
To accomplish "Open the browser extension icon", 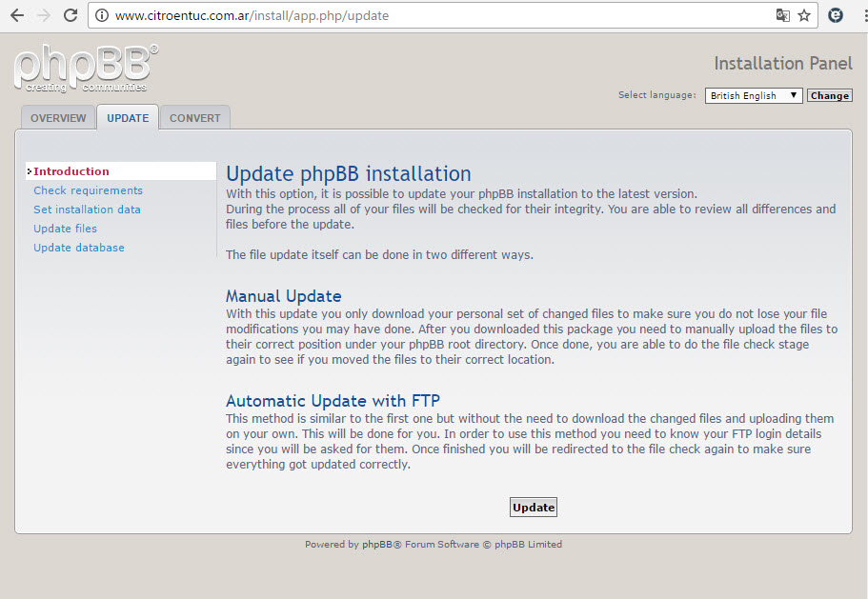I will (836, 15).
